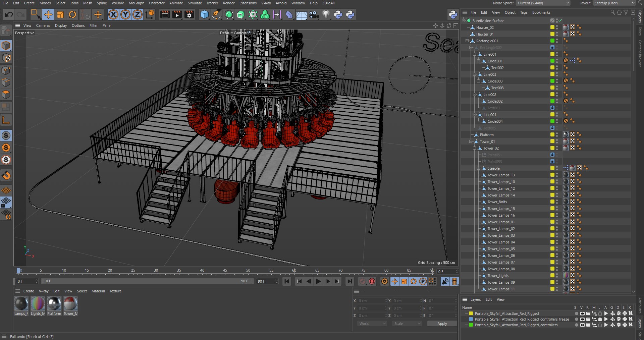Screen dimensions: 644x340
Task: Click the Camera object icon
Action: (314, 14)
